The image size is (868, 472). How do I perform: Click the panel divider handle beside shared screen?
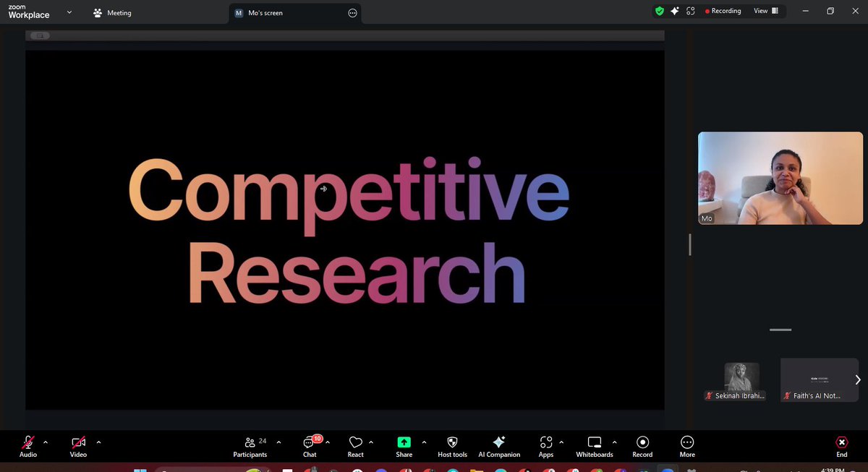(689, 244)
